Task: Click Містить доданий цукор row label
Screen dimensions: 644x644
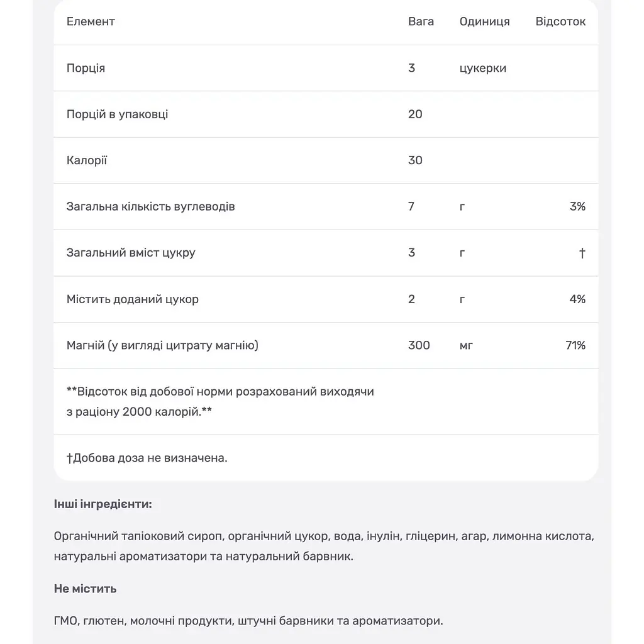Action: click(x=132, y=299)
